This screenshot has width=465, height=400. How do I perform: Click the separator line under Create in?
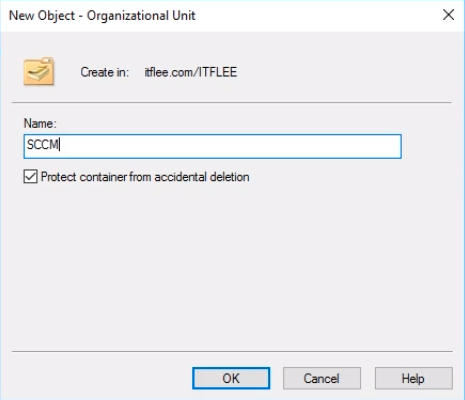232,103
